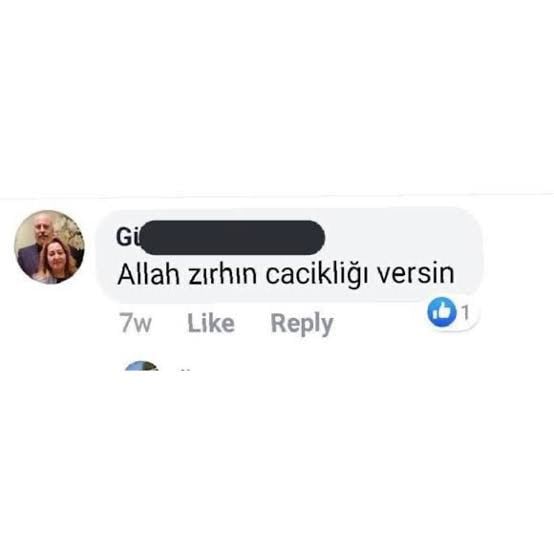Open the 7w timestamp link

136,323
